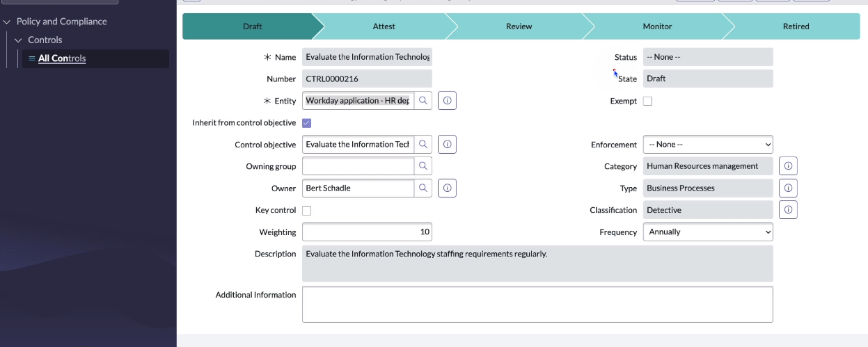This screenshot has width=868, height=347.
Task: Enable the Exempt checkbox
Action: [x=647, y=101]
